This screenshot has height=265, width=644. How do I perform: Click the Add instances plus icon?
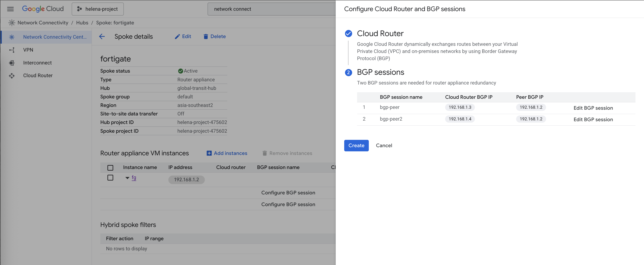209,153
